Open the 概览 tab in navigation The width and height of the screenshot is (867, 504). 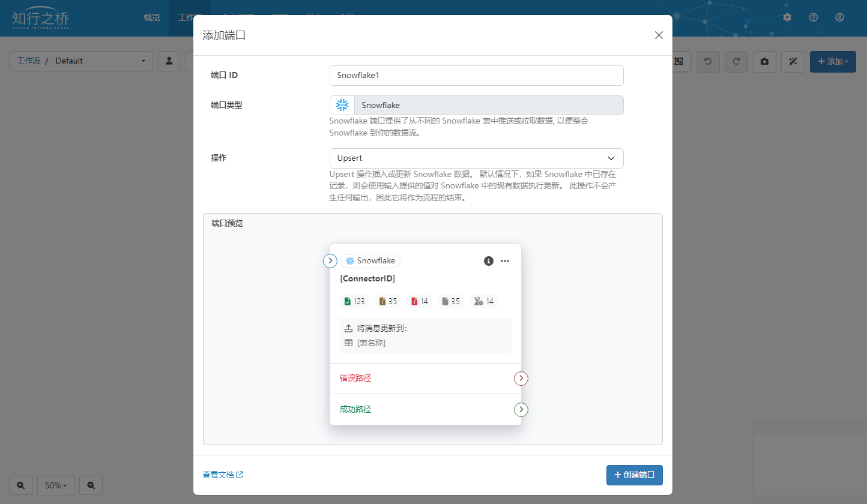click(x=152, y=17)
